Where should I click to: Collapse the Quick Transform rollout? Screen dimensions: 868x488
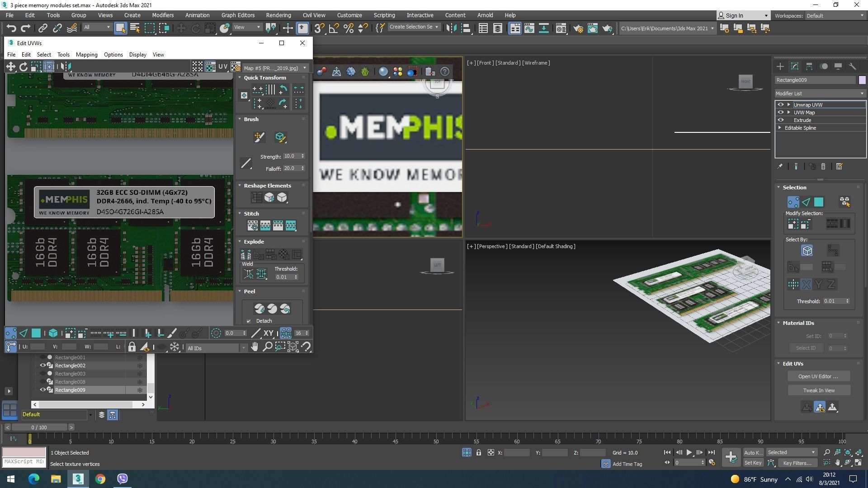(x=240, y=78)
